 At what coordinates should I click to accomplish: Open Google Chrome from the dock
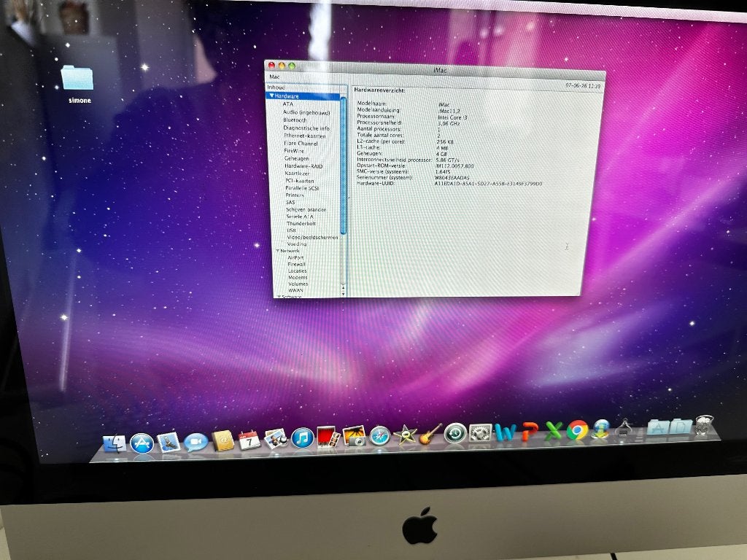[x=577, y=430]
